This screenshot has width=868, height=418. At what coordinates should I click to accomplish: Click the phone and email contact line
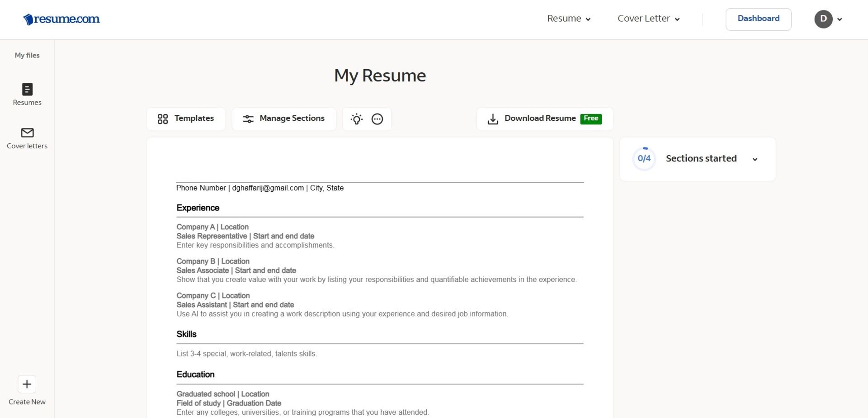[x=259, y=188]
